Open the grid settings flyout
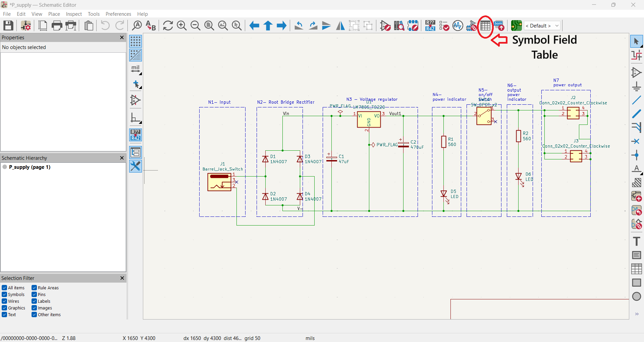Viewport: 644px width, 342px height. [136, 41]
